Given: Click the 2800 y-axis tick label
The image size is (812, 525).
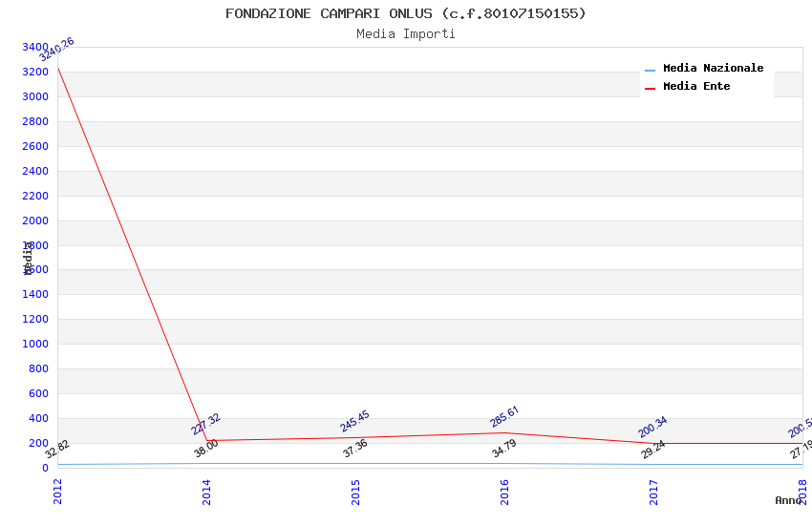Looking at the screenshot, I should coord(35,121).
